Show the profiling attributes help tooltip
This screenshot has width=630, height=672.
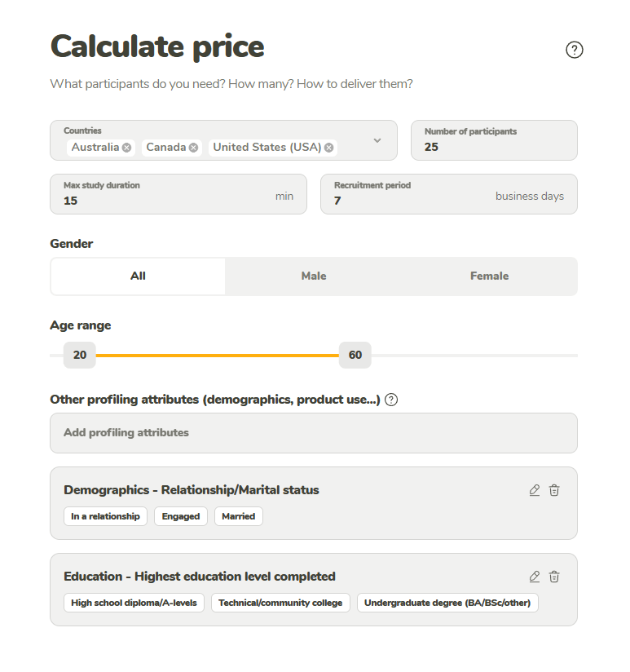point(391,400)
